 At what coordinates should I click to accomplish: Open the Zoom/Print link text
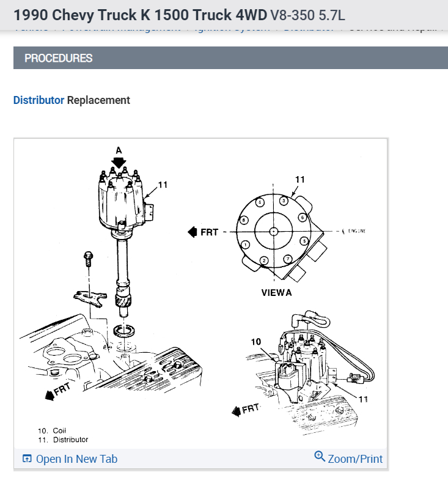click(355, 459)
